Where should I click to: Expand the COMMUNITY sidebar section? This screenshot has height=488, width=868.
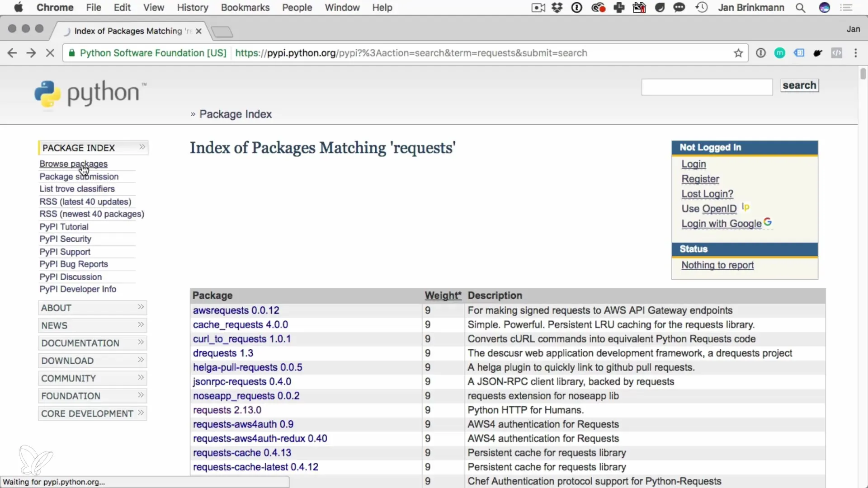coord(92,378)
